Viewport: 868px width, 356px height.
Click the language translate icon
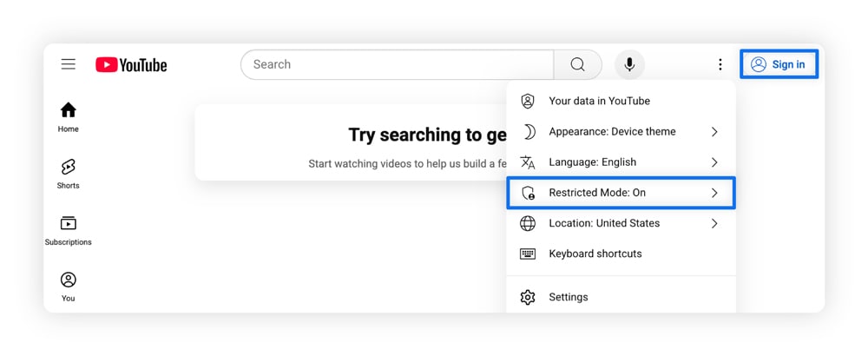[528, 162]
